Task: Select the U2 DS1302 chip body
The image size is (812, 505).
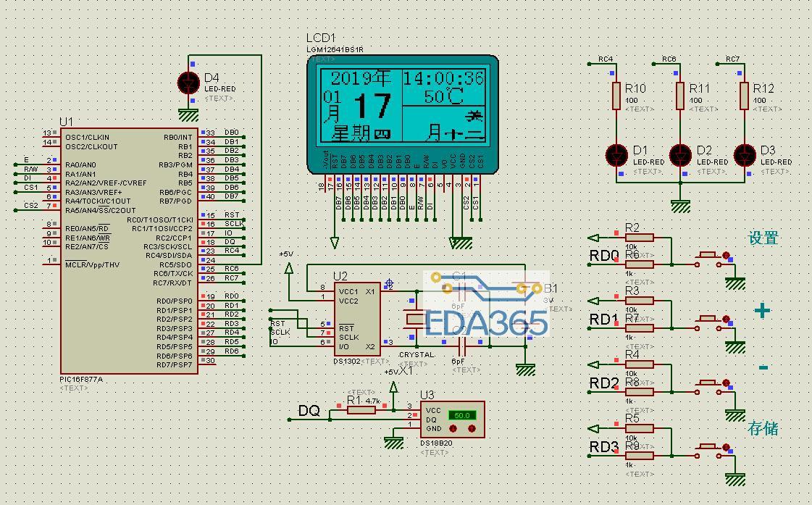Action: (x=357, y=319)
